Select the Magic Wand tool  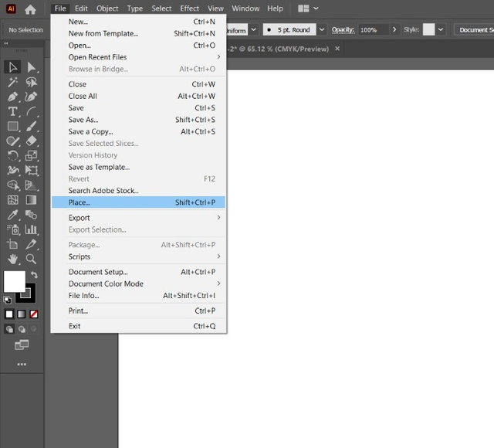pyautogui.click(x=12, y=82)
